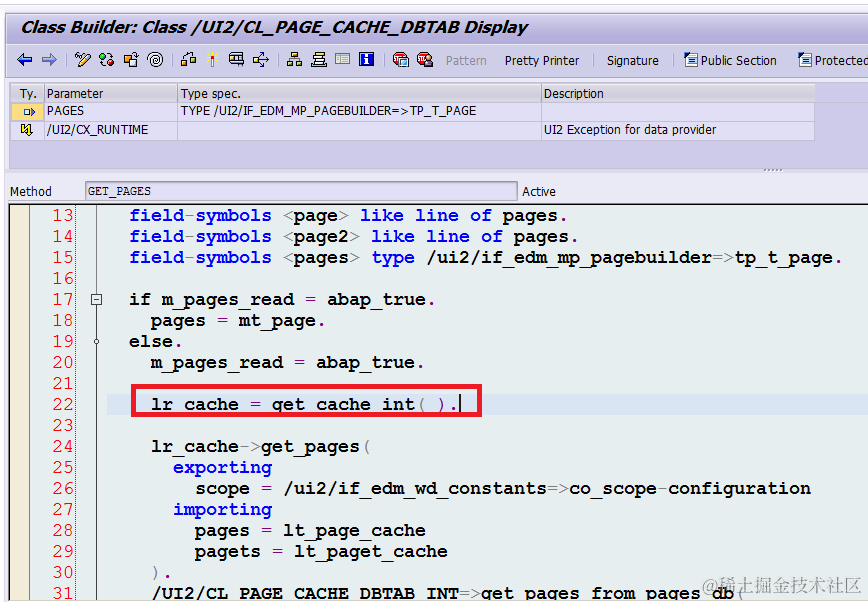This screenshot has height=602, width=868.
Task: Click line number 13 in gutter
Action: 63,215
